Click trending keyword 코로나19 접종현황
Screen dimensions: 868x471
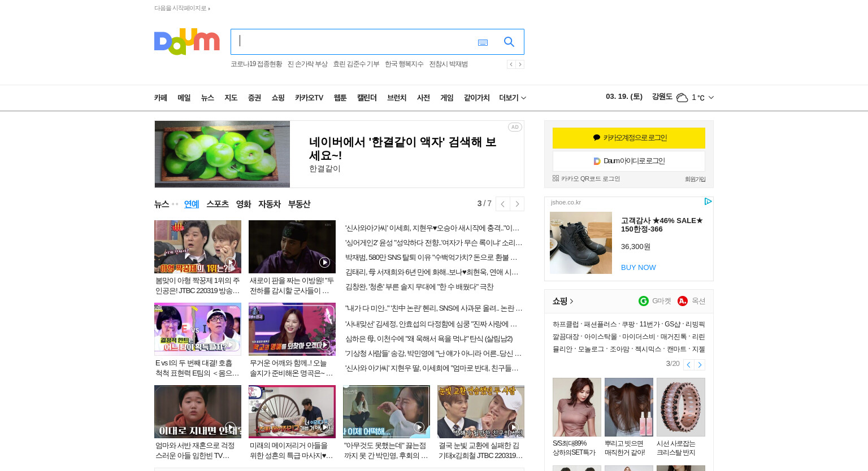pyautogui.click(x=256, y=64)
